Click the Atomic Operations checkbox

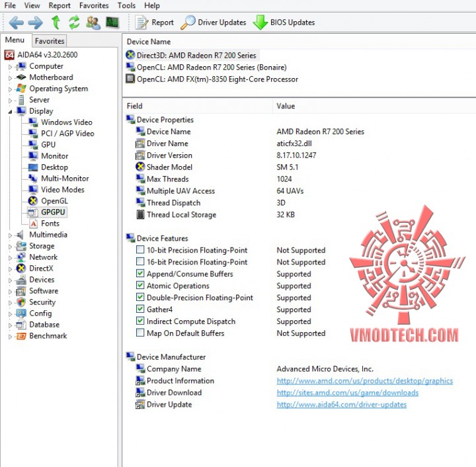click(140, 285)
